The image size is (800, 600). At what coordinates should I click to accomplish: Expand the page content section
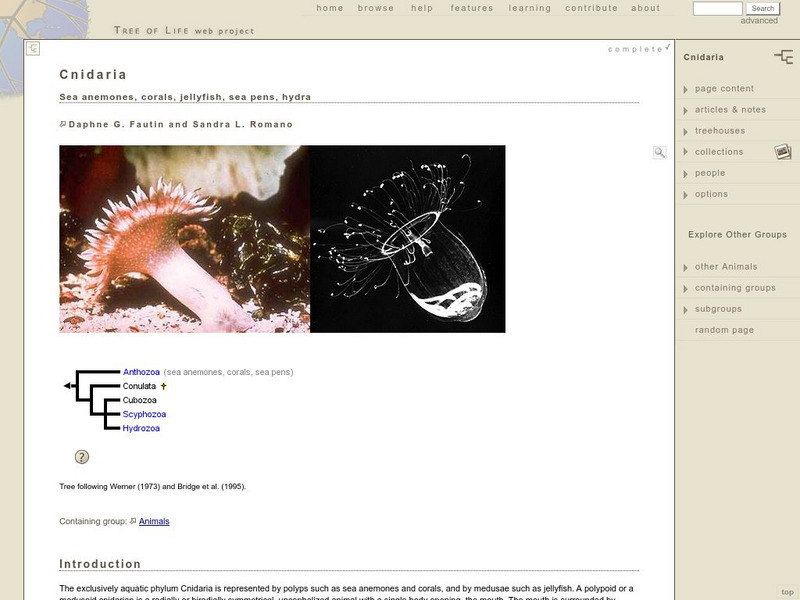[x=721, y=87]
